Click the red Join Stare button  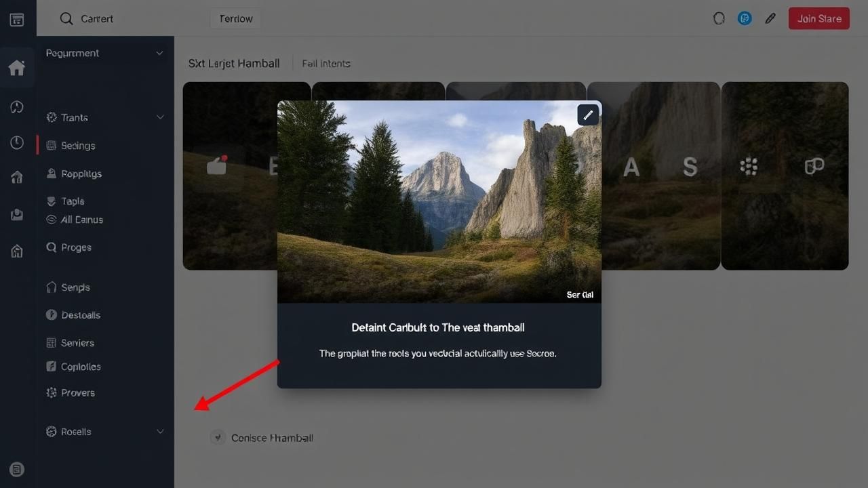point(818,19)
